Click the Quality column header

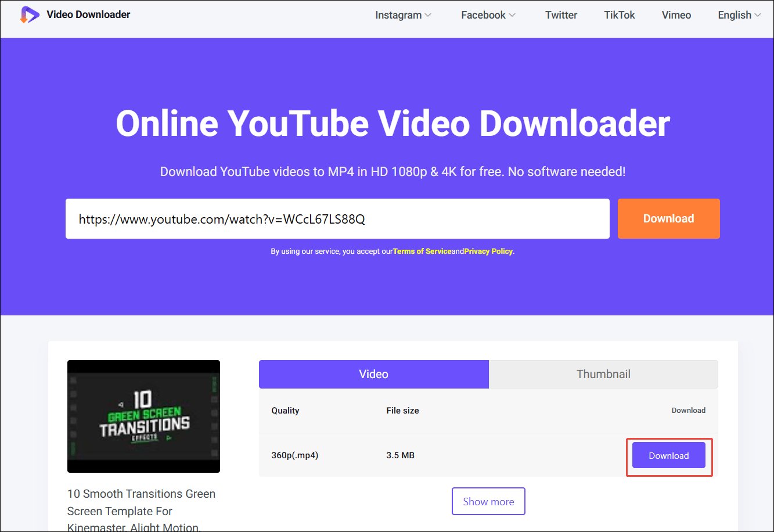point(285,411)
